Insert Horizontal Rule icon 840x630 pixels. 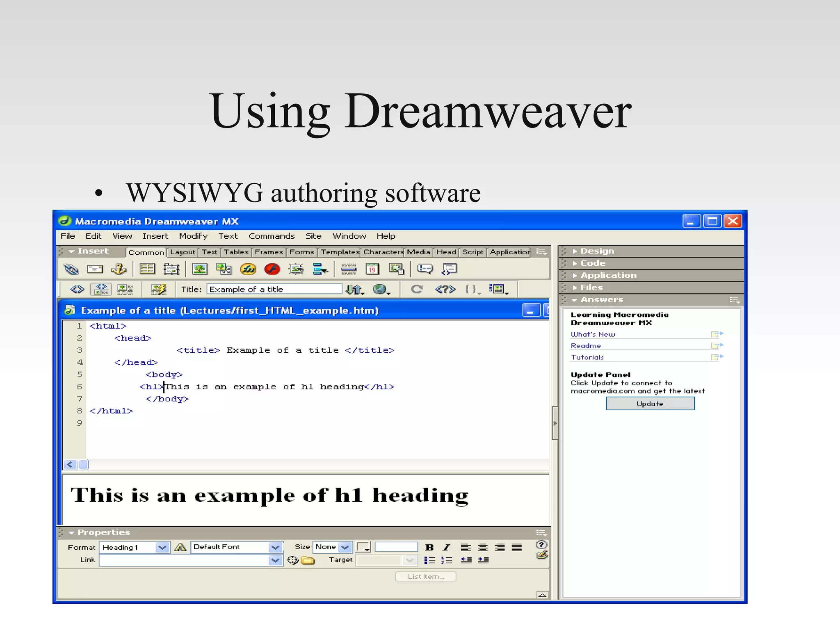[x=349, y=269]
